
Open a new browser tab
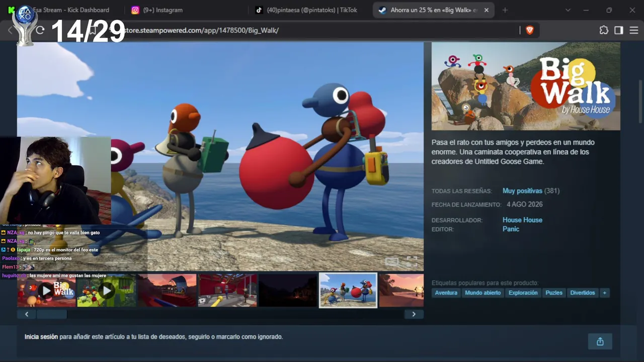pos(505,10)
